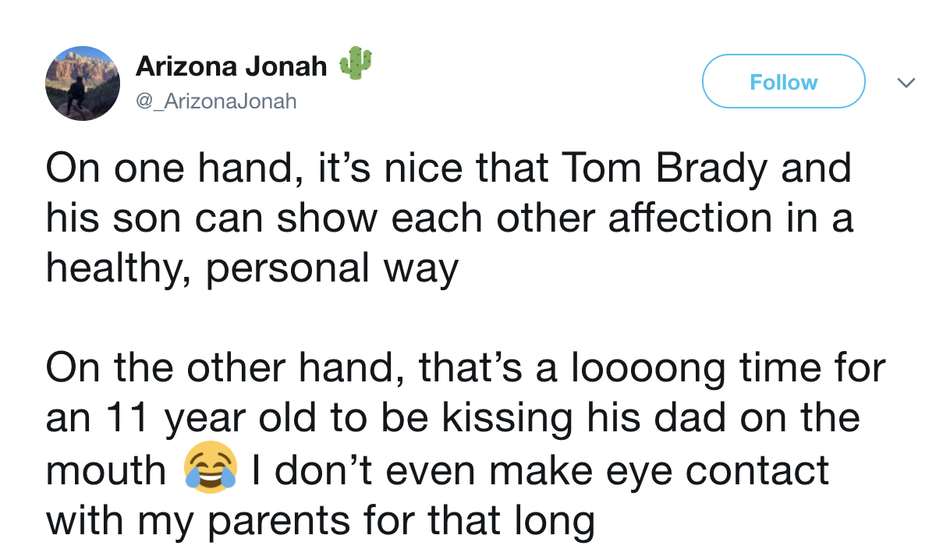Viewport: 943px width, 560px height.
Task: Open the @_ArizonaJonah handle link
Action: point(216,101)
